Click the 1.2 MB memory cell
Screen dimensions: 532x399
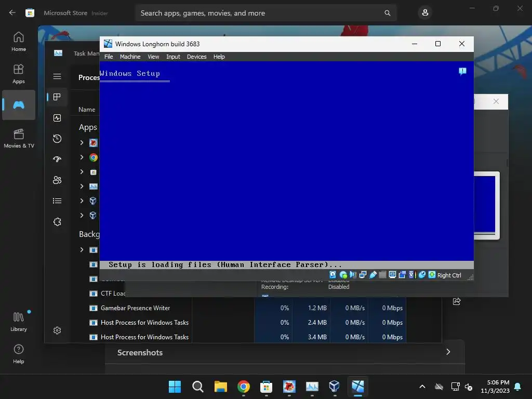[312, 308]
